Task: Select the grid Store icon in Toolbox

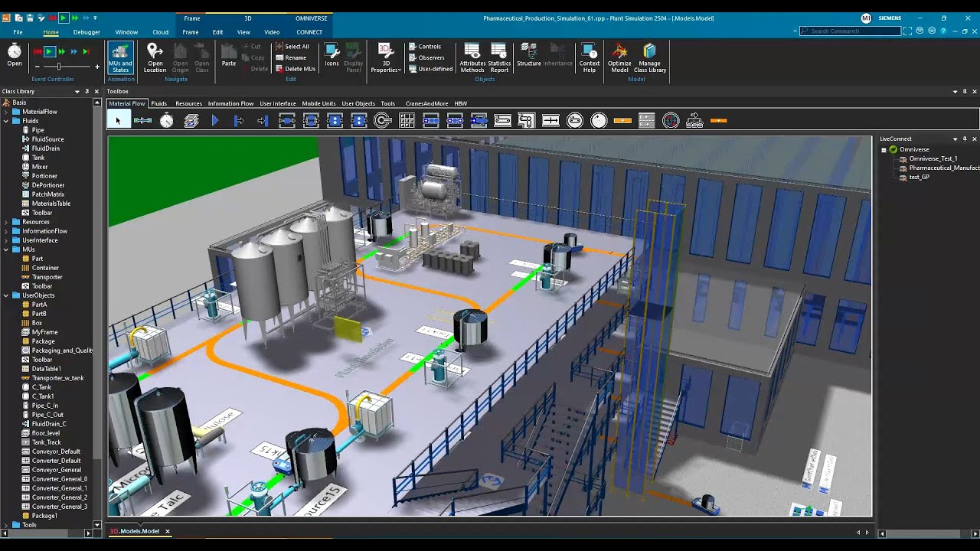Action: (407, 120)
